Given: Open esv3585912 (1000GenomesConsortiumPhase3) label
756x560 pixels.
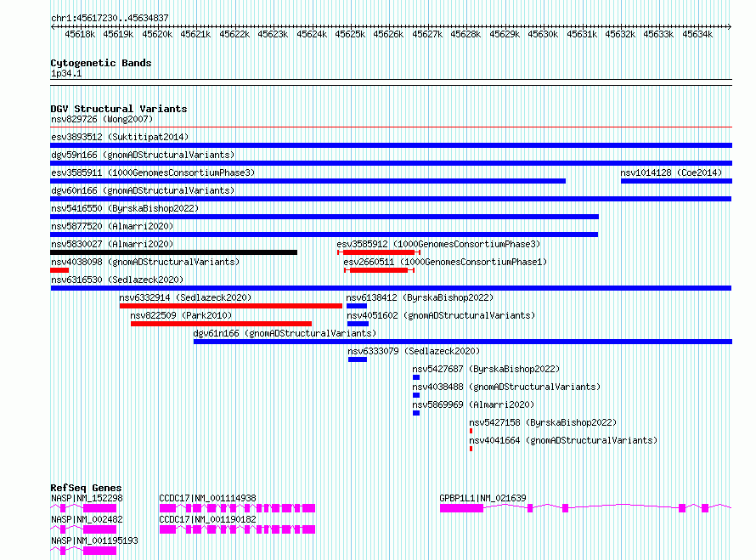Looking at the screenshot, I should click(x=438, y=244).
